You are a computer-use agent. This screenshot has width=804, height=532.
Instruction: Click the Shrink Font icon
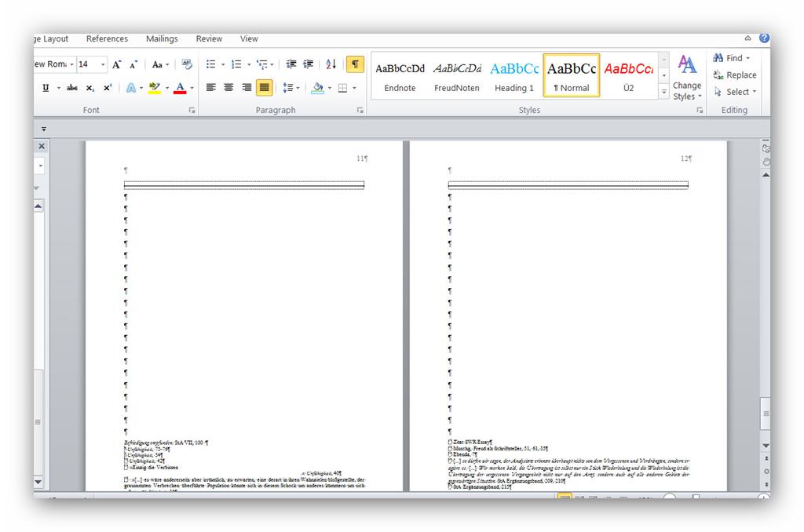pos(133,64)
